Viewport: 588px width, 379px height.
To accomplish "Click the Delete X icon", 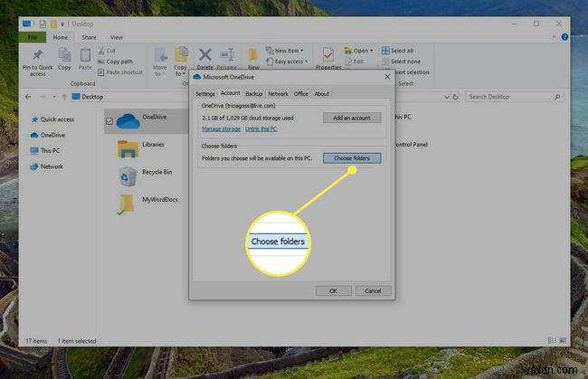I will pos(205,55).
